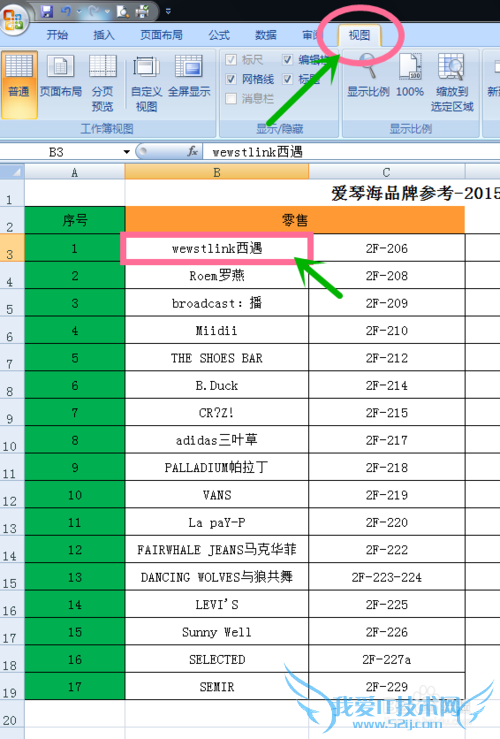Click the insert function fx button
500x739 pixels.
(192, 151)
